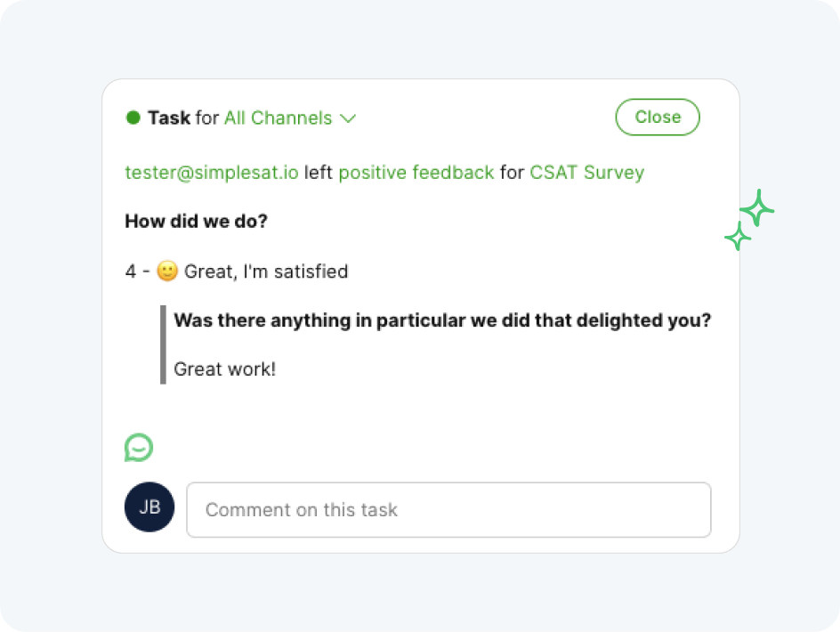Click the large green sparkle icon
This screenshot has height=632, width=840.
pyautogui.click(x=757, y=208)
